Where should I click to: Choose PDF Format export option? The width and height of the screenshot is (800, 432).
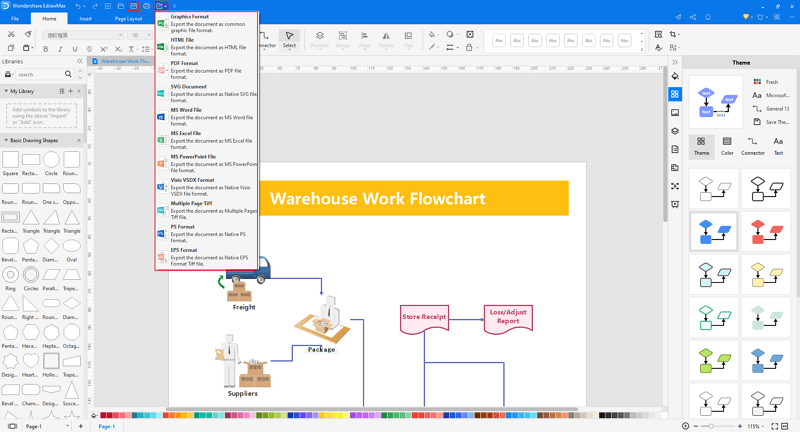coord(207,70)
